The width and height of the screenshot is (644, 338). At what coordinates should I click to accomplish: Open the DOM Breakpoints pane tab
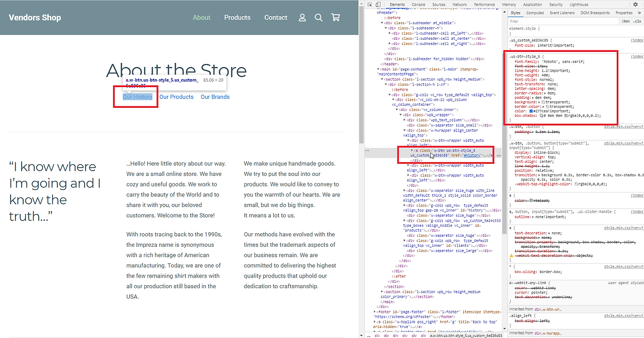[596, 13]
